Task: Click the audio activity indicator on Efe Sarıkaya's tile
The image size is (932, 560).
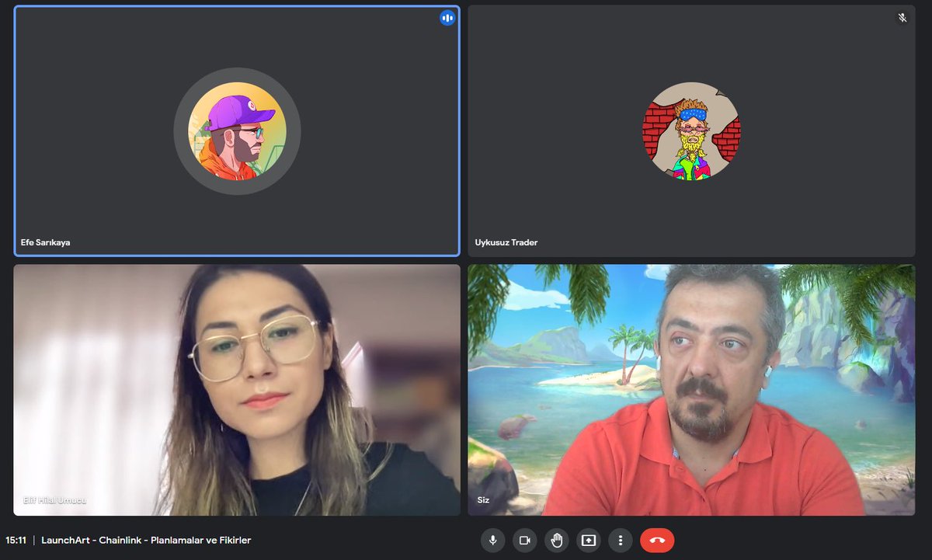Action: pyautogui.click(x=447, y=17)
